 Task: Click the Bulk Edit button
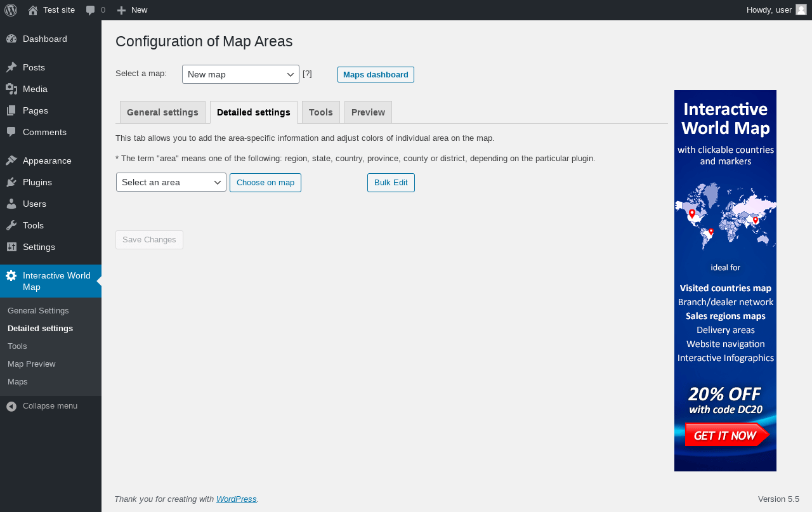click(x=391, y=183)
